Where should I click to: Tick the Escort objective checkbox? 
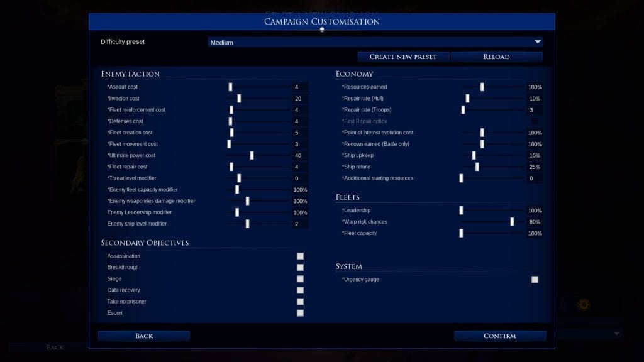point(300,312)
